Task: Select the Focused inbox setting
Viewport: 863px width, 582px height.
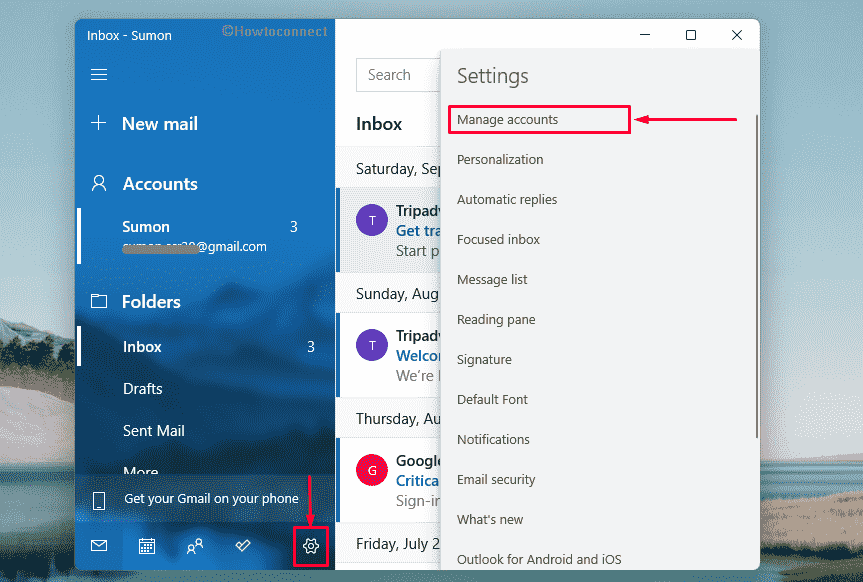Action: [498, 239]
